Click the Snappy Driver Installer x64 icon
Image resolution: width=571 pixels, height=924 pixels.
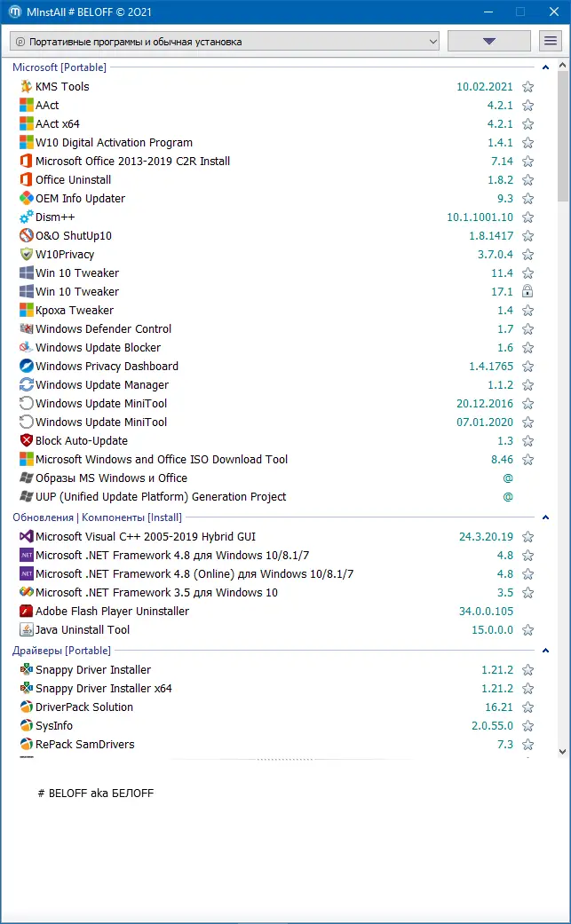pyautogui.click(x=27, y=688)
